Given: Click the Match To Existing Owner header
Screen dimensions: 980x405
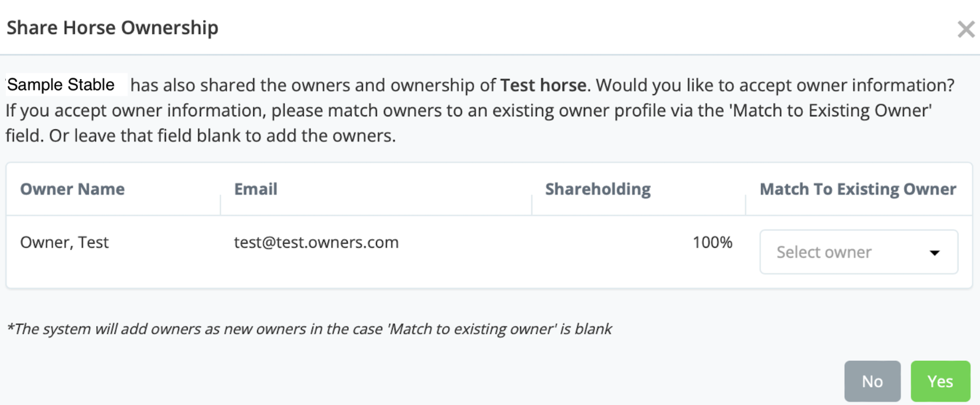Looking at the screenshot, I should pos(857,189).
